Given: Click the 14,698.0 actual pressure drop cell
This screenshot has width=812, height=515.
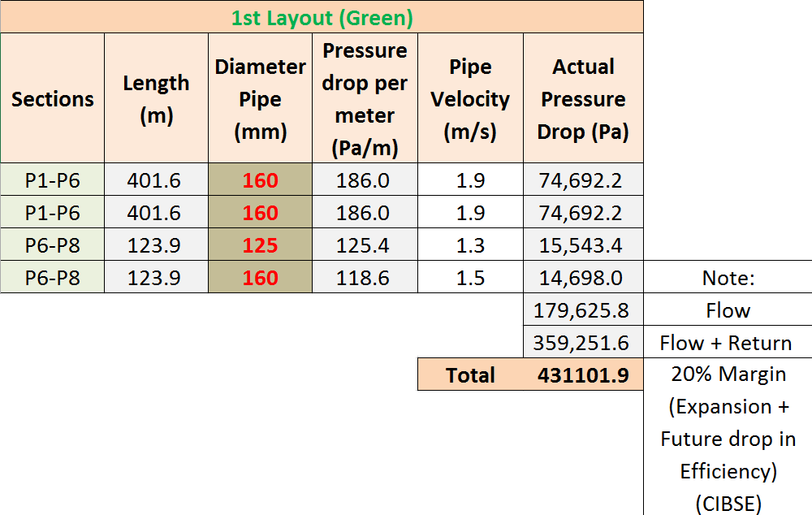Looking at the screenshot, I should 583,278.
